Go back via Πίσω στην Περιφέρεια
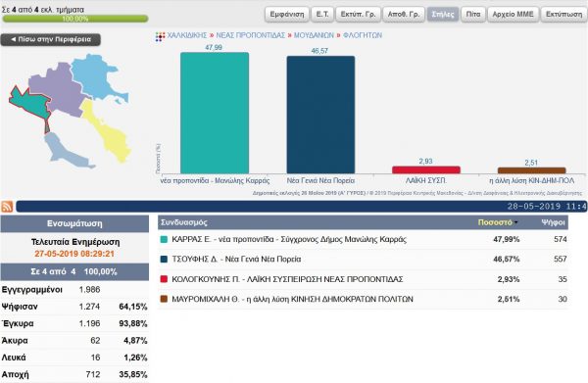This screenshot has height=383, width=588. pos(51,39)
